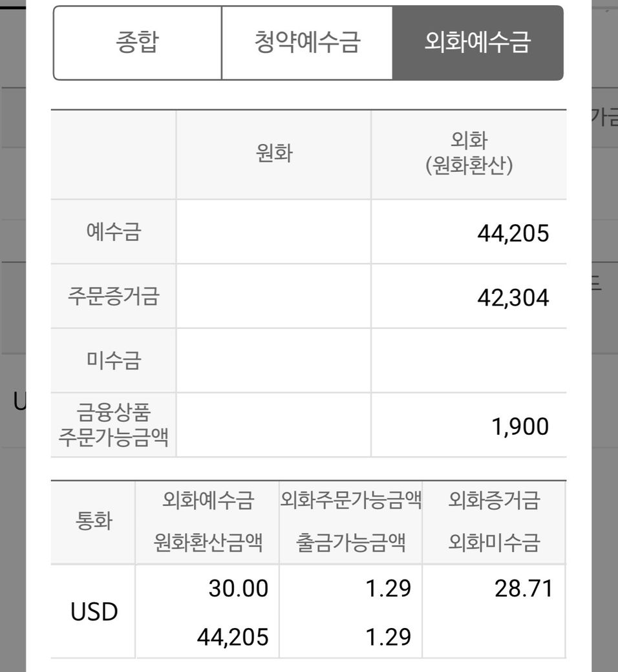Select the 금융상품 주문가능금액 row label
This screenshot has width=618, height=672.
coord(113,425)
